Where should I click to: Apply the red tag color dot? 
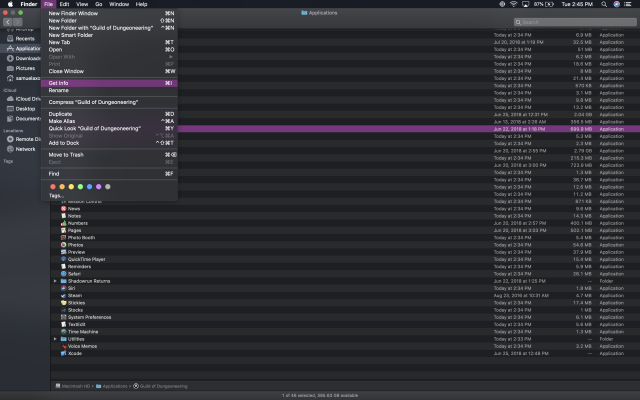pos(52,186)
